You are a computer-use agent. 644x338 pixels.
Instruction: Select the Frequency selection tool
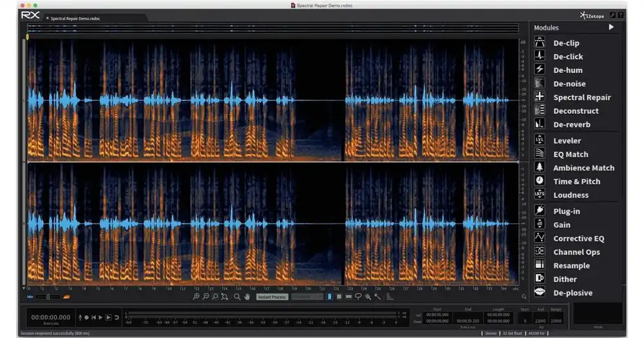pyautogui.click(x=348, y=297)
